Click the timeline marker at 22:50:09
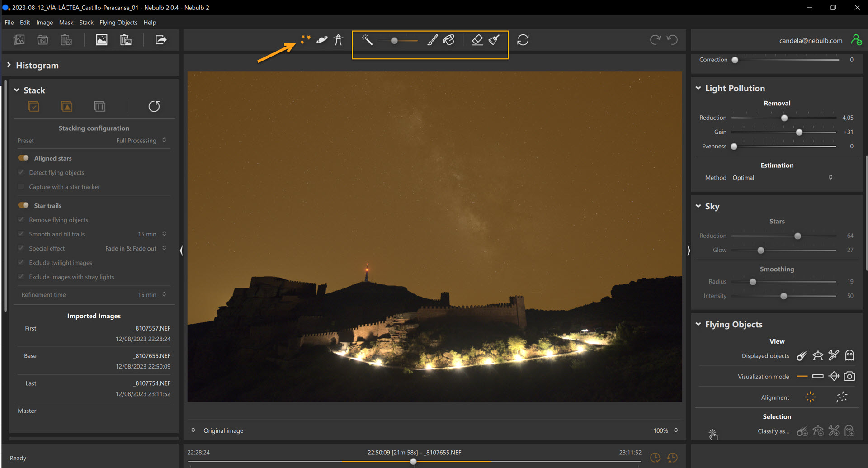868x468 pixels. tap(413, 461)
